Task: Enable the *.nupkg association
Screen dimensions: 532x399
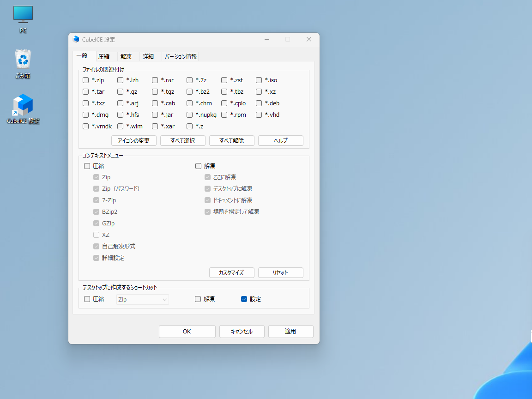Action: tap(189, 115)
